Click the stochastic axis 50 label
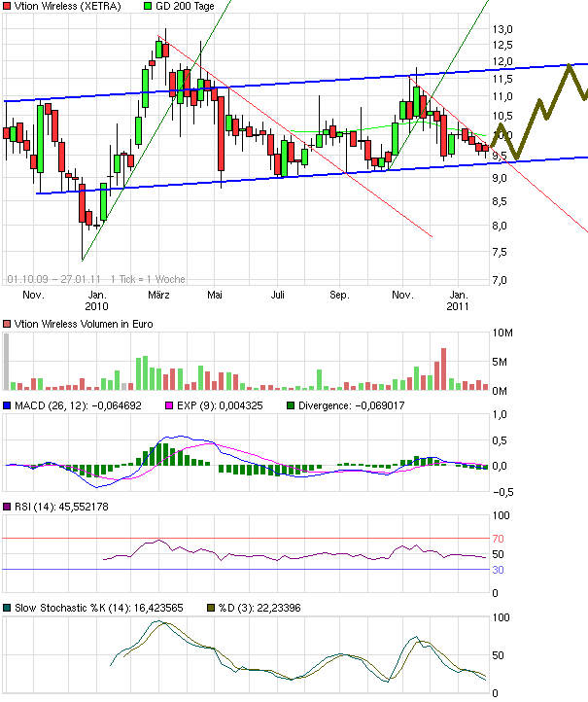The width and height of the screenshot is (588, 702). (x=498, y=655)
